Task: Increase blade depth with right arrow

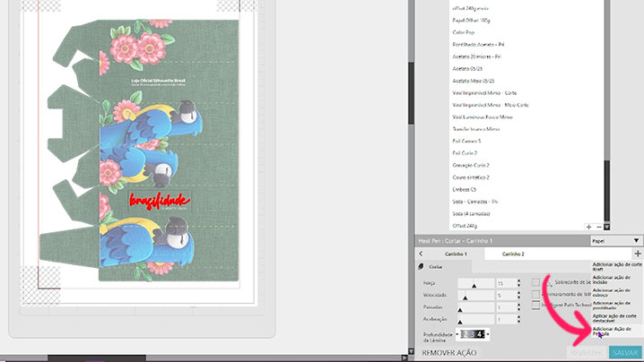Action: (488, 334)
